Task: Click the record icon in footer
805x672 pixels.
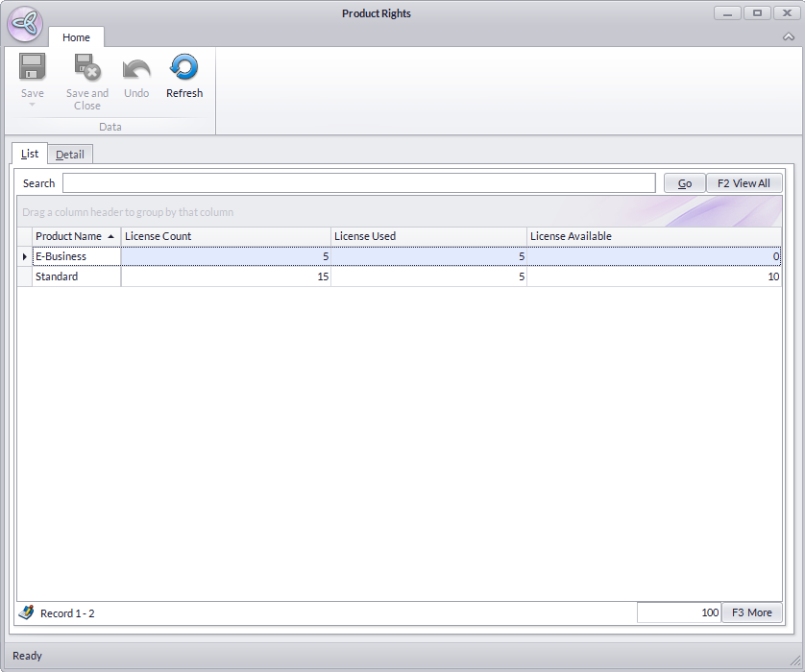Action: (26, 612)
